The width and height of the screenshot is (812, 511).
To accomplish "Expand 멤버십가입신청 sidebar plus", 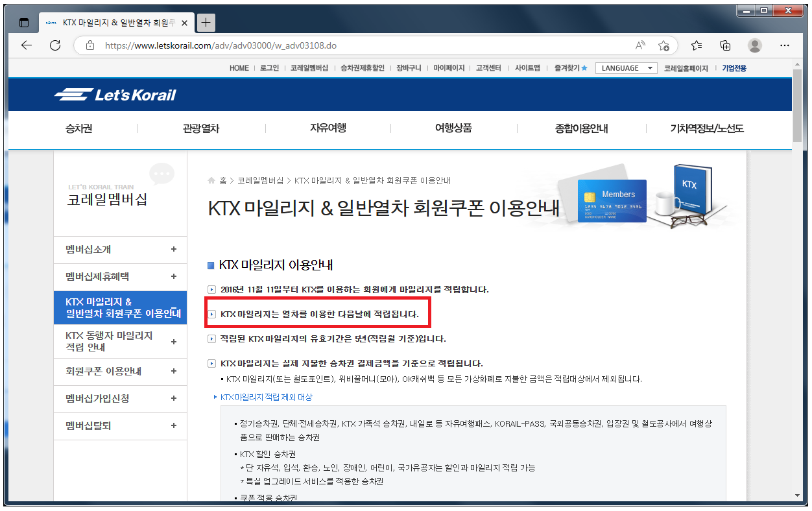I will tap(174, 398).
